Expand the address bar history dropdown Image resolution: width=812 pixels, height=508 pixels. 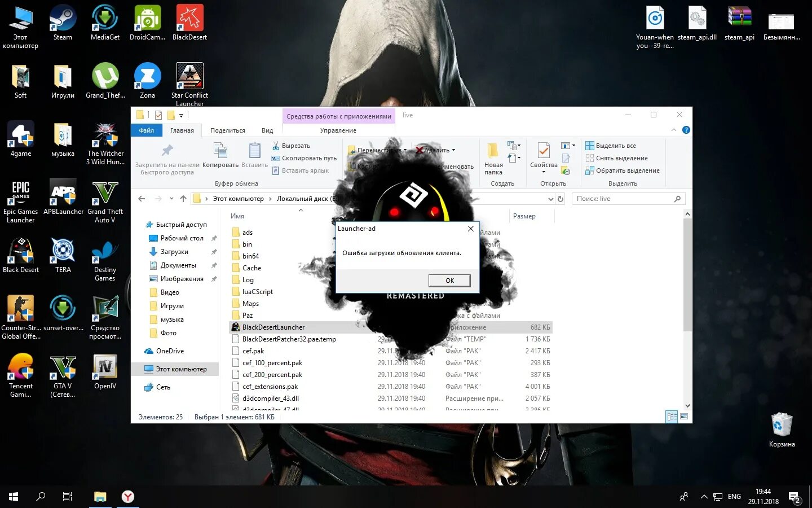tap(551, 199)
